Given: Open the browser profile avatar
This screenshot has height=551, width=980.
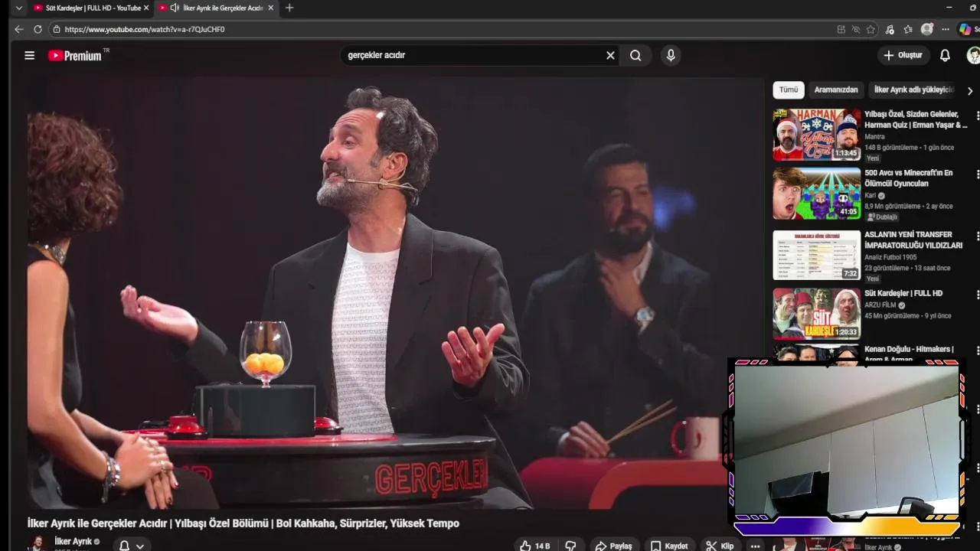Looking at the screenshot, I should (927, 29).
